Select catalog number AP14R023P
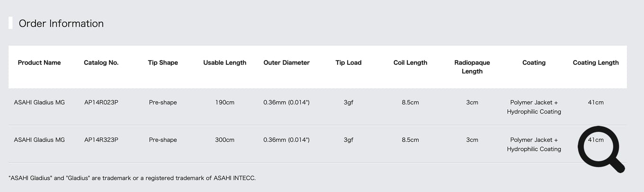Viewport: 644px width, 192px height. [101, 102]
